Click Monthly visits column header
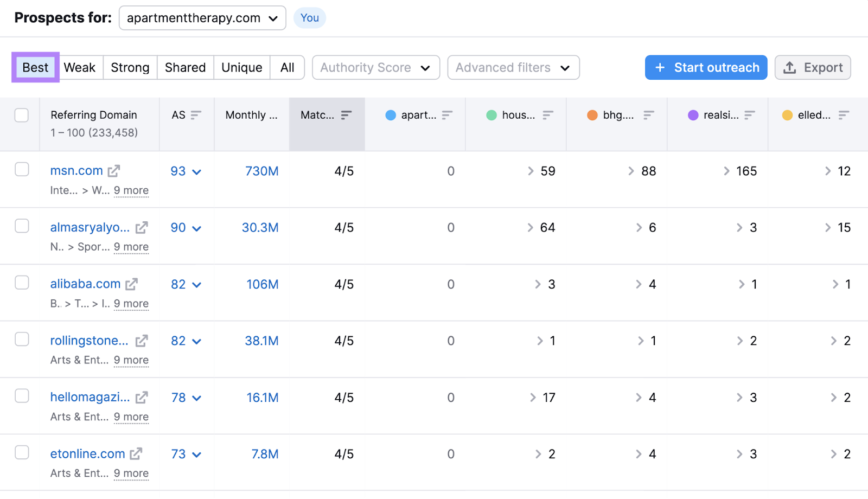The width and height of the screenshot is (868, 499). pyautogui.click(x=251, y=115)
